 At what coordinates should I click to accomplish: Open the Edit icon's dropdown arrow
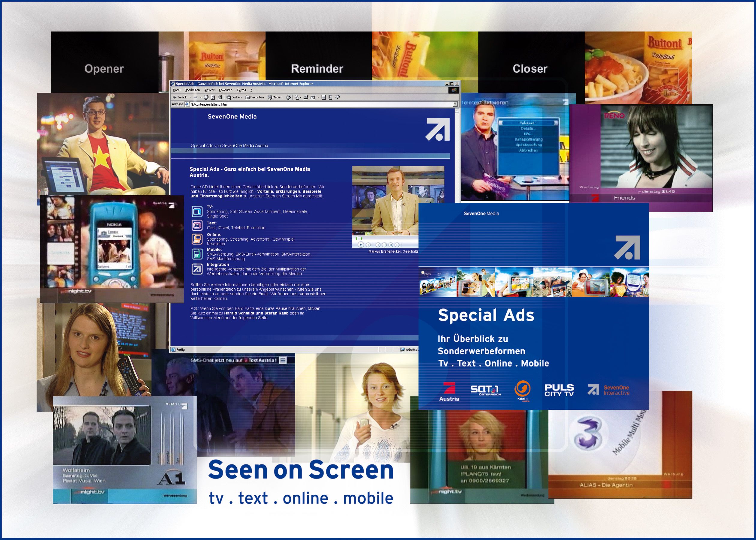pos(318,97)
